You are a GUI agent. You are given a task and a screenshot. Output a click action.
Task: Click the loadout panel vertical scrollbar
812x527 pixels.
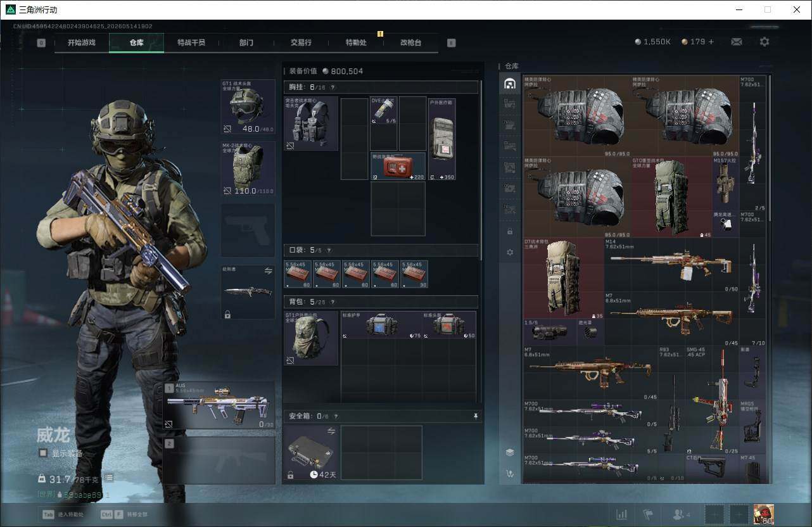pyautogui.click(x=481, y=170)
